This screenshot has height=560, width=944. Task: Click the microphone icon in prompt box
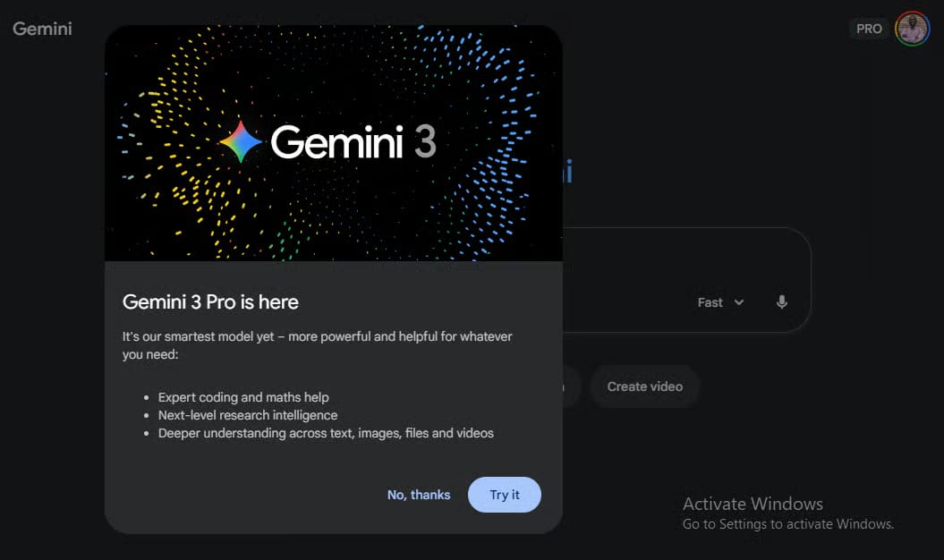(781, 302)
